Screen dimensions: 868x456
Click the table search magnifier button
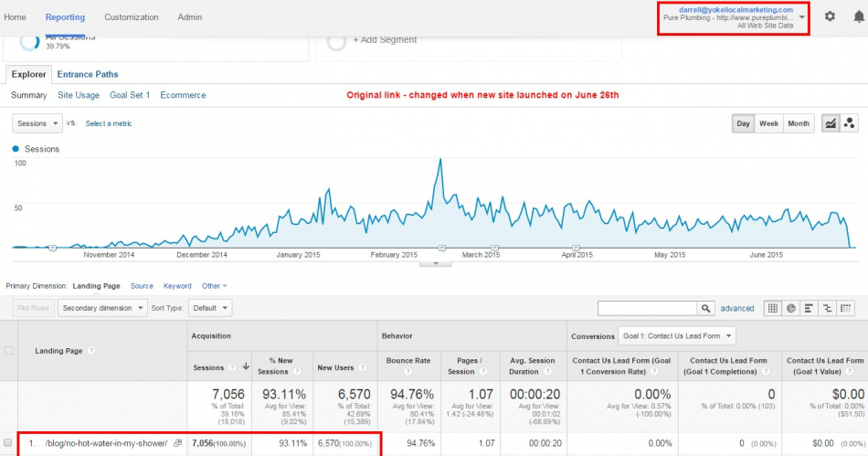coord(706,309)
